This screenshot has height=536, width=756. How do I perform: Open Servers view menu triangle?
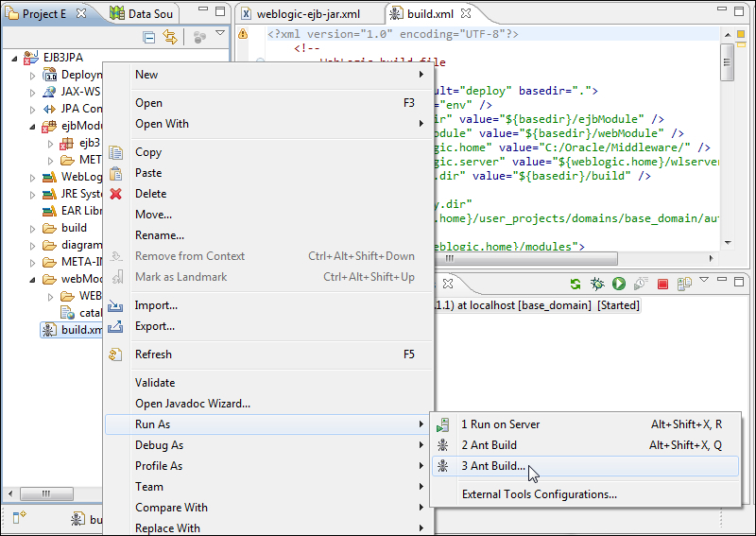tap(704, 279)
